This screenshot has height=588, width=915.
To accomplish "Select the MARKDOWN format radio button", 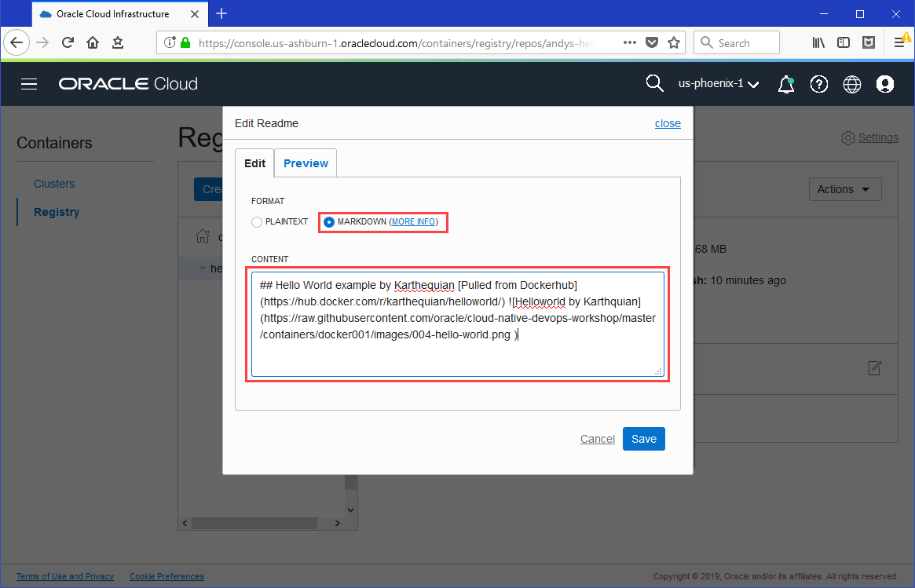I will tap(329, 222).
